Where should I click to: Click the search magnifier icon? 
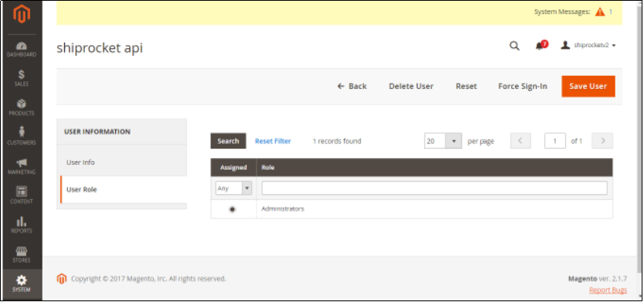tap(514, 46)
